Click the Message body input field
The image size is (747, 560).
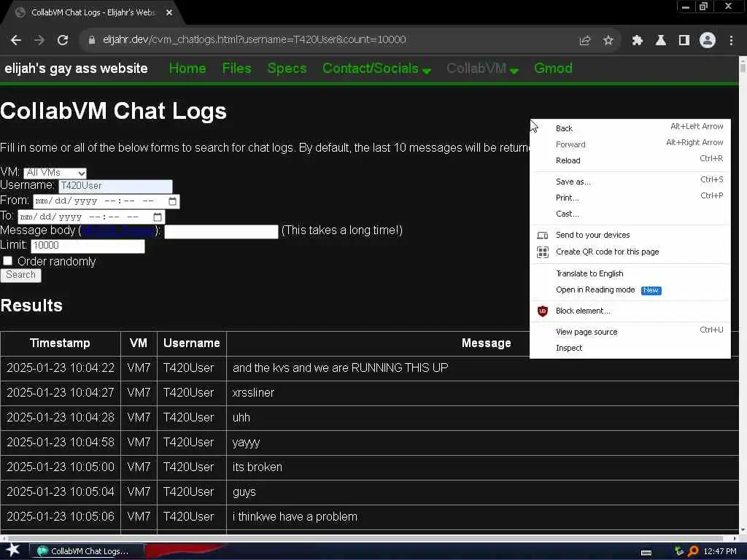click(x=221, y=232)
